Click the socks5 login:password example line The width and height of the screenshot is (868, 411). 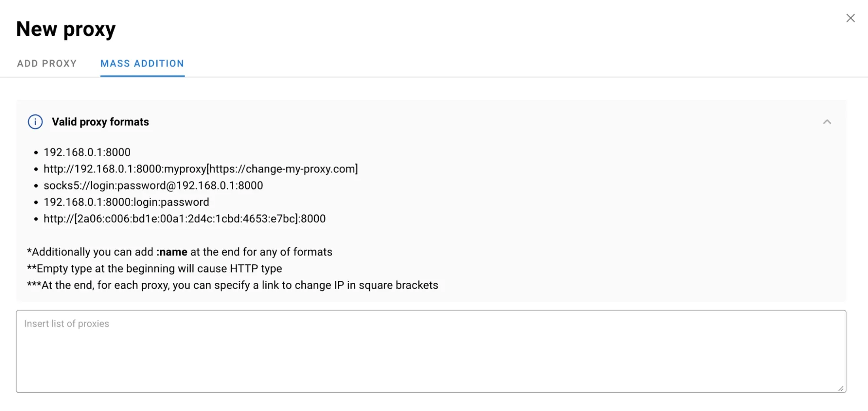153,185
